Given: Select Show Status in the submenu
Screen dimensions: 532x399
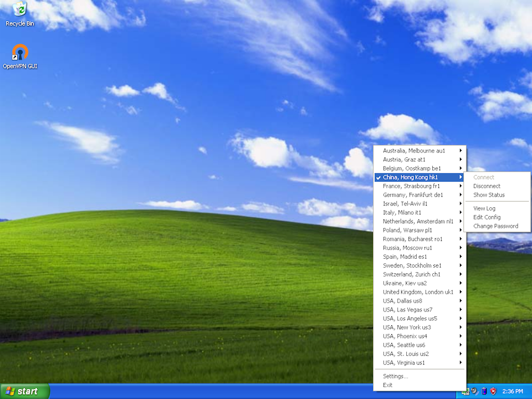Looking at the screenshot, I should click(x=489, y=195).
